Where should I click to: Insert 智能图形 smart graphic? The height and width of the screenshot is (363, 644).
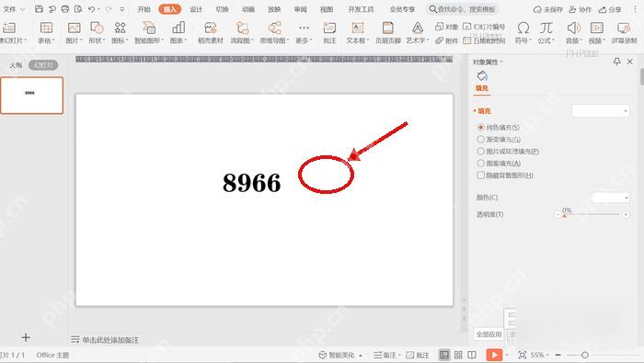click(149, 33)
